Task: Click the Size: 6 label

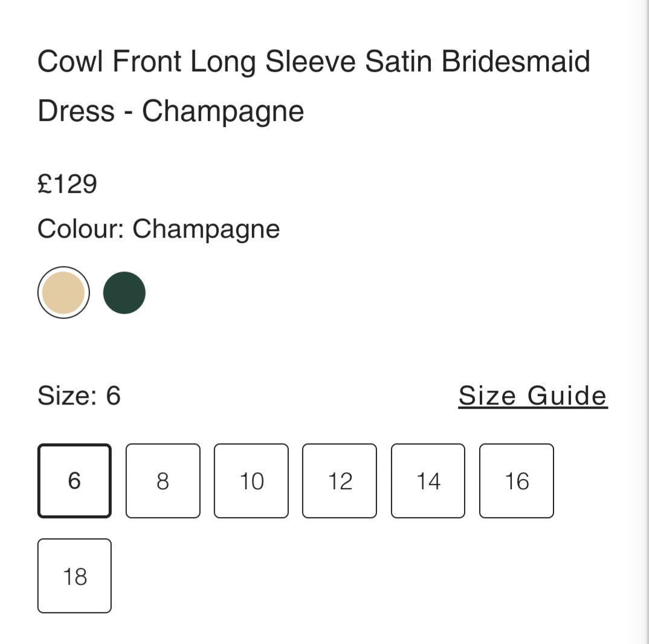Action: point(79,395)
